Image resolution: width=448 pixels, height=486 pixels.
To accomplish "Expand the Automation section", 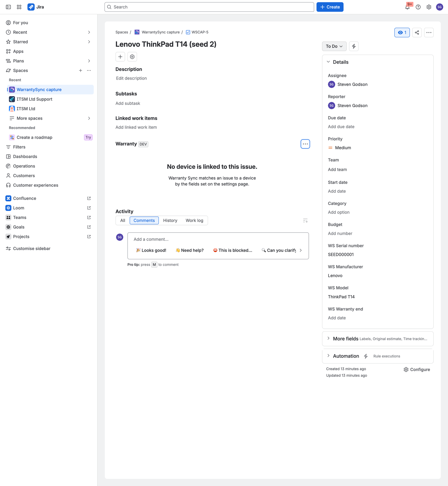I will pos(328,356).
